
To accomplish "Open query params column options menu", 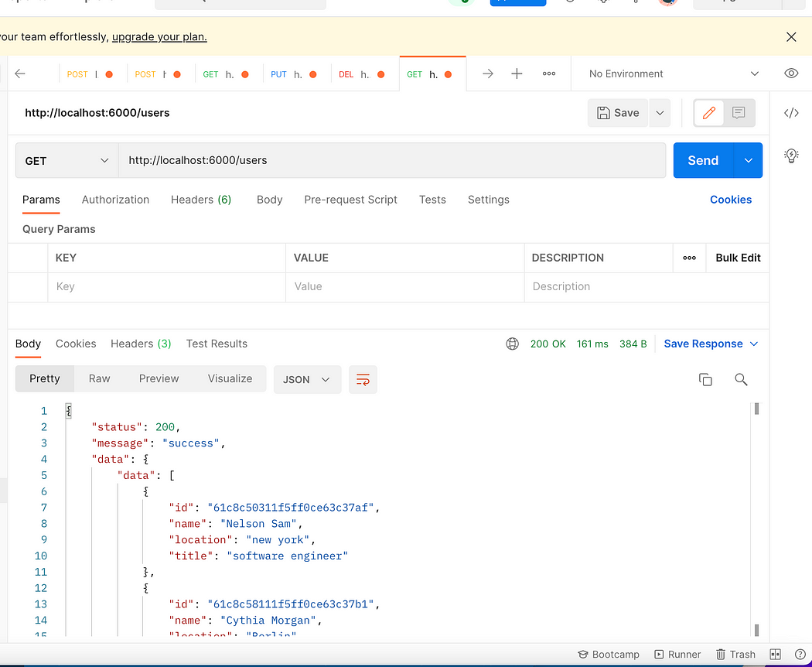I will click(689, 258).
